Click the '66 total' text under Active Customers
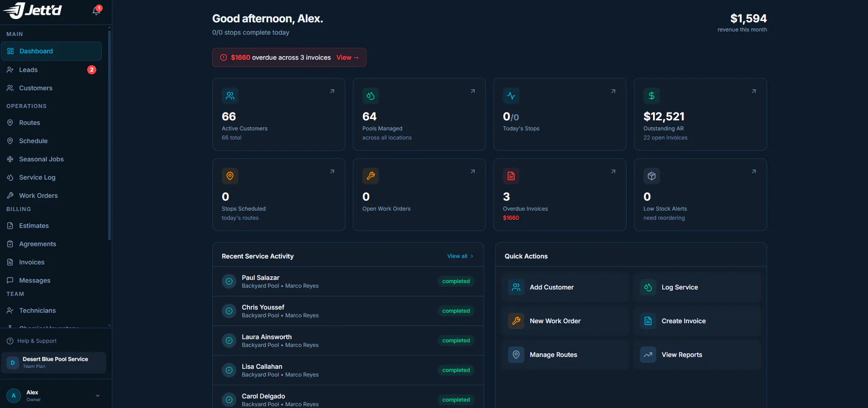This screenshot has width=868, height=408. (x=231, y=138)
